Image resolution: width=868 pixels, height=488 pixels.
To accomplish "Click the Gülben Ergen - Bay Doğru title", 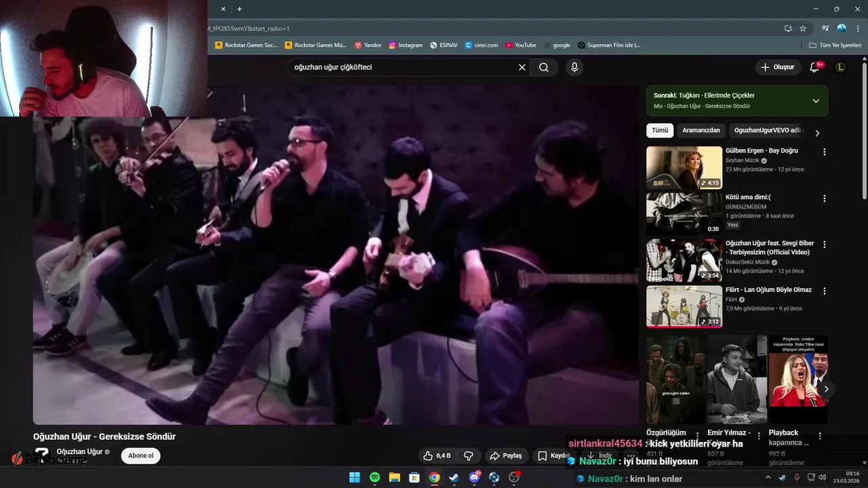I will 762,150.
